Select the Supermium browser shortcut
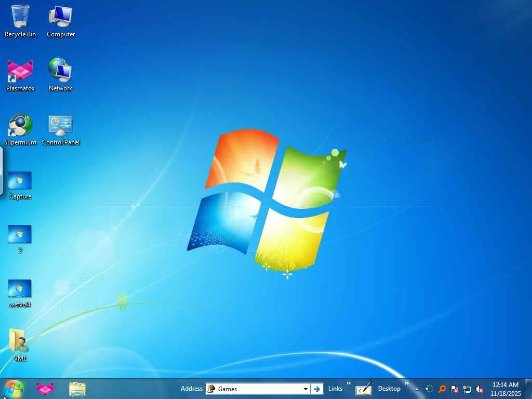The width and height of the screenshot is (532, 399). click(x=20, y=129)
